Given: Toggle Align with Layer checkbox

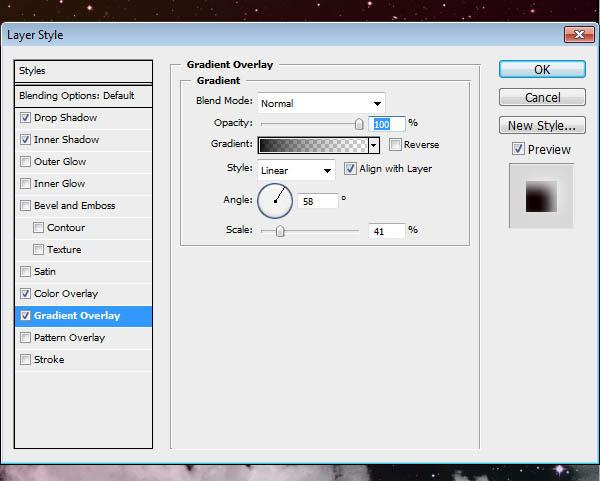Looking at the screenshot, I should point(350,168).
